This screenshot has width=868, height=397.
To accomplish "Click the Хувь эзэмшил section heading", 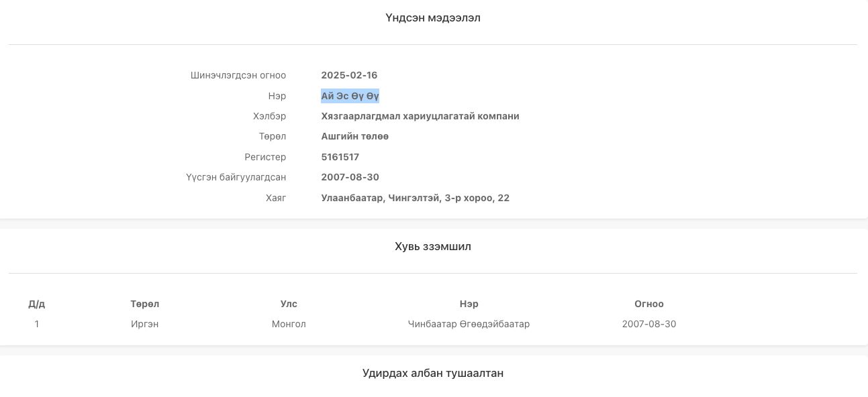I will pyautogui.click(x=433, y=246).
